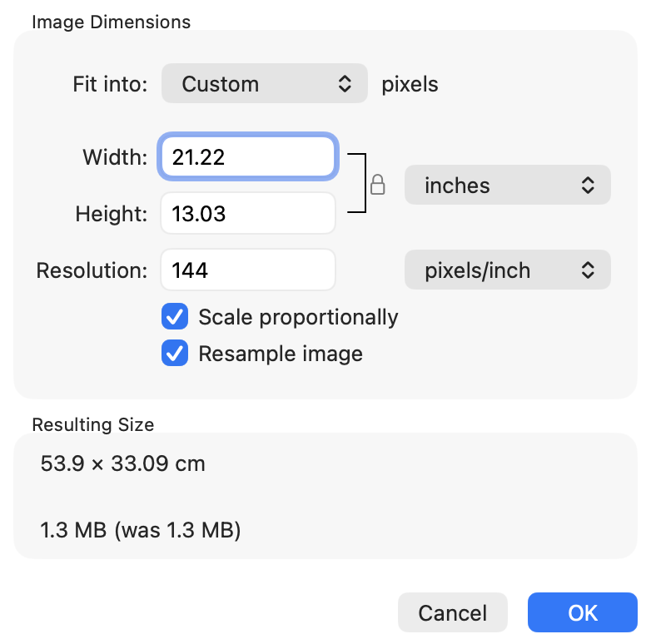Click the chevron arrows on the Custom popup
Screen dimensions: 656x644
coord(345,84)
